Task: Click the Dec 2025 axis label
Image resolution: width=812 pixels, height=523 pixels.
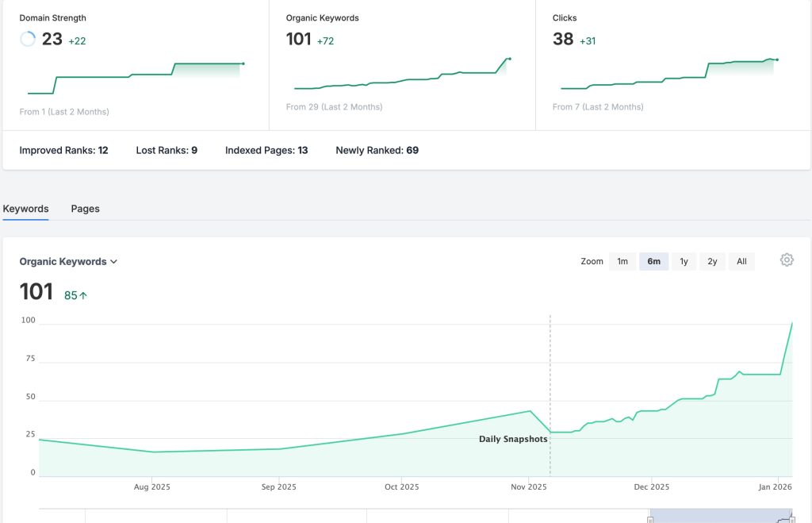Action: click(652, 486)
